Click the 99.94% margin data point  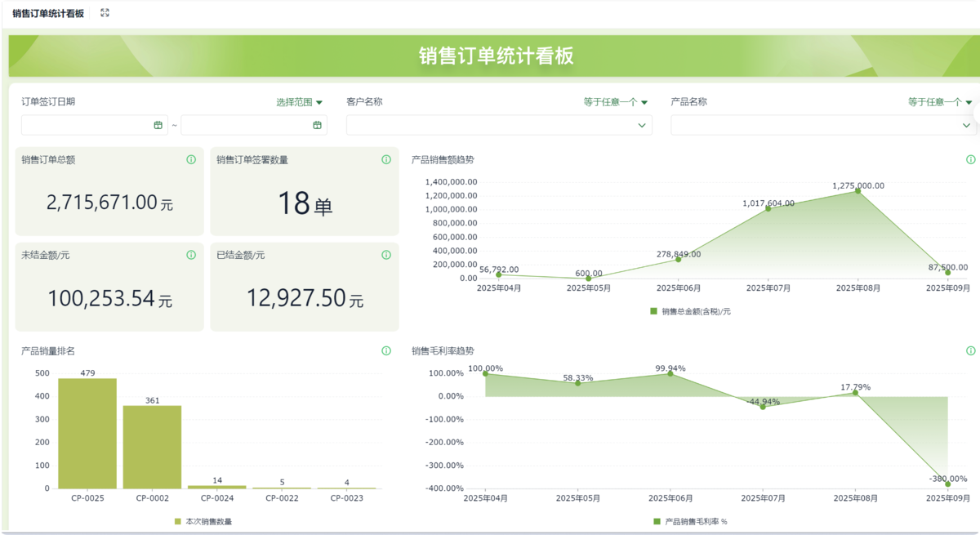coord(670,373)
